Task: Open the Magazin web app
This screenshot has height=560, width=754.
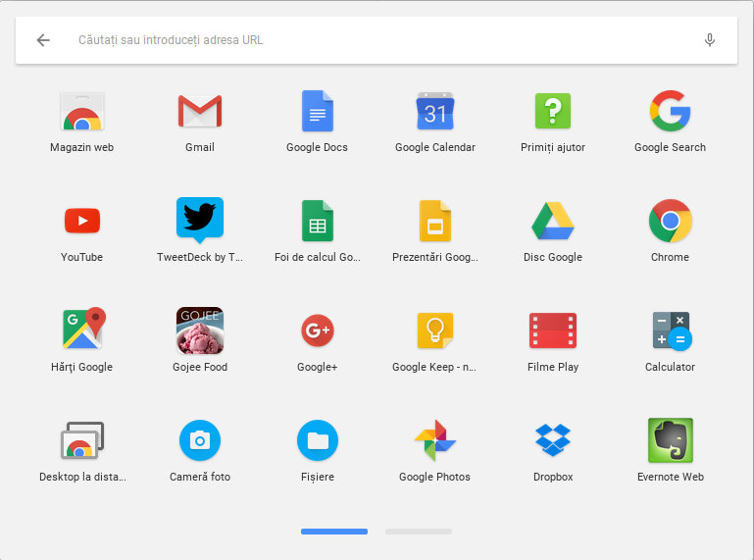Action: 82,111
